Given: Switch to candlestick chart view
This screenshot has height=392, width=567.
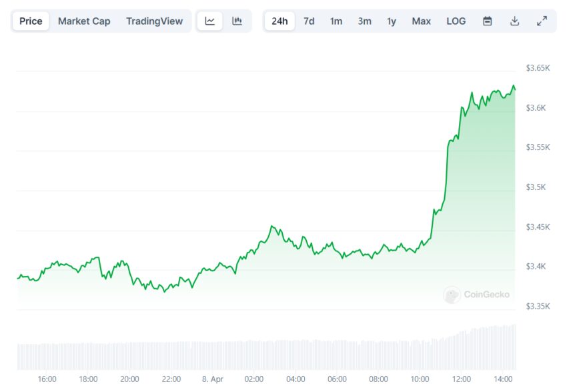Looking at the screenshot, I should click(237, 21).
